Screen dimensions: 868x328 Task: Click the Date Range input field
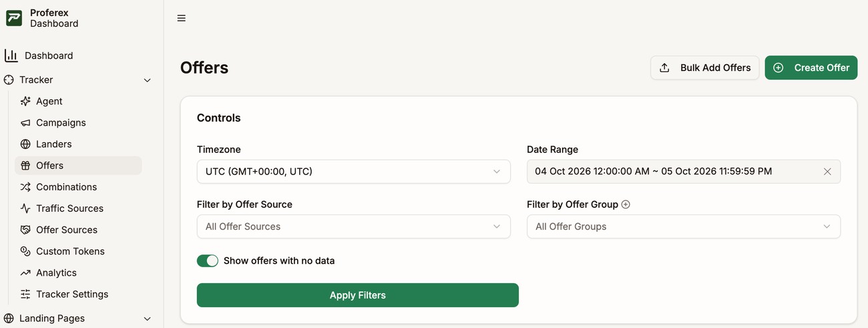684,172
